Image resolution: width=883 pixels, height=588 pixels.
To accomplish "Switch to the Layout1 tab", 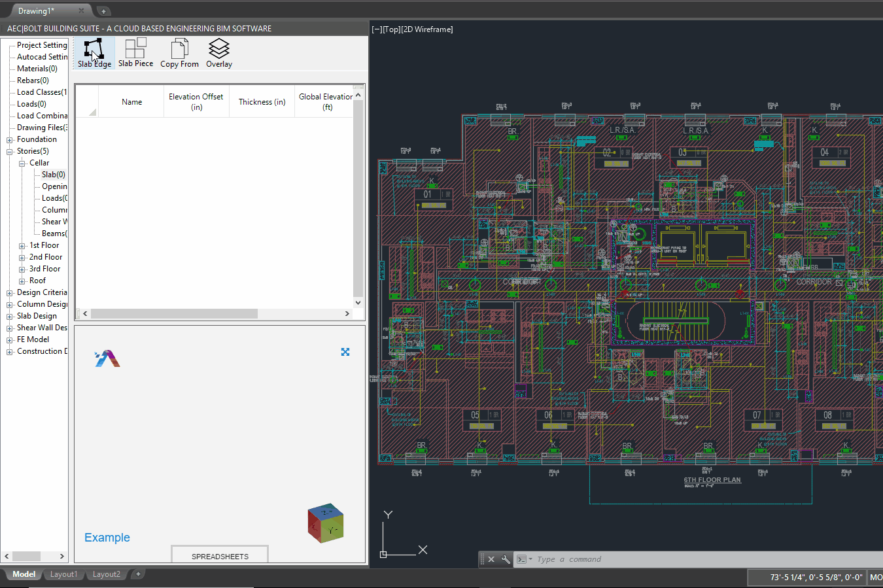I will [x=63, y=574].
